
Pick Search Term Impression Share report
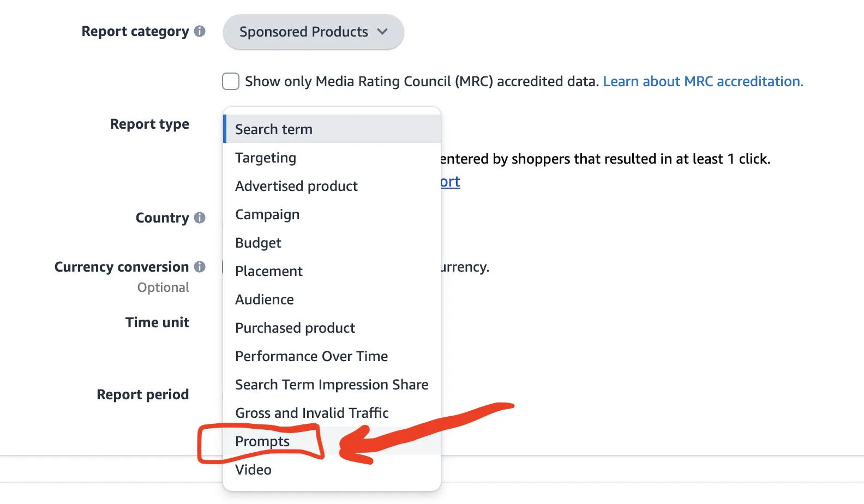[331, 385]
